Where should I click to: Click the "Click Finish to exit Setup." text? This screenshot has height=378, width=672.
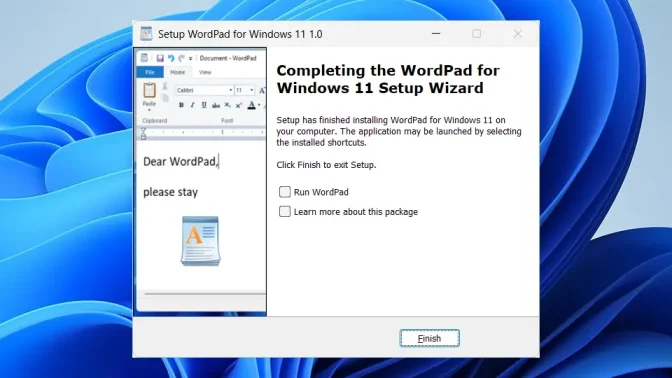pyautogui.click(x=326, y=165)
